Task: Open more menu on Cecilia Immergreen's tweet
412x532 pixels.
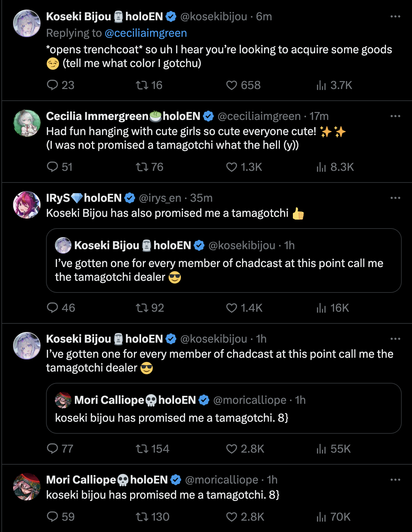Action: [x=396, y=116]
